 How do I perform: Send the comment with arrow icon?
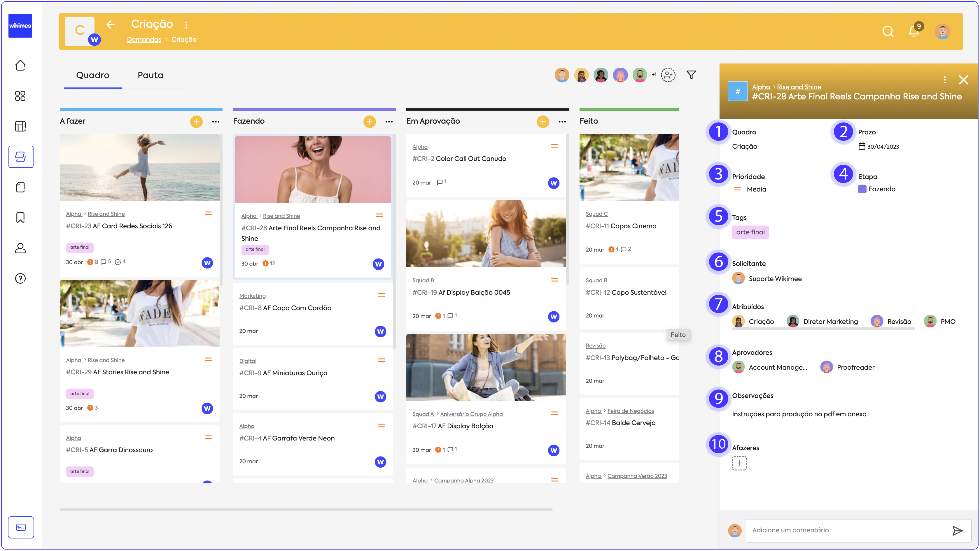[x=957, y=530]
